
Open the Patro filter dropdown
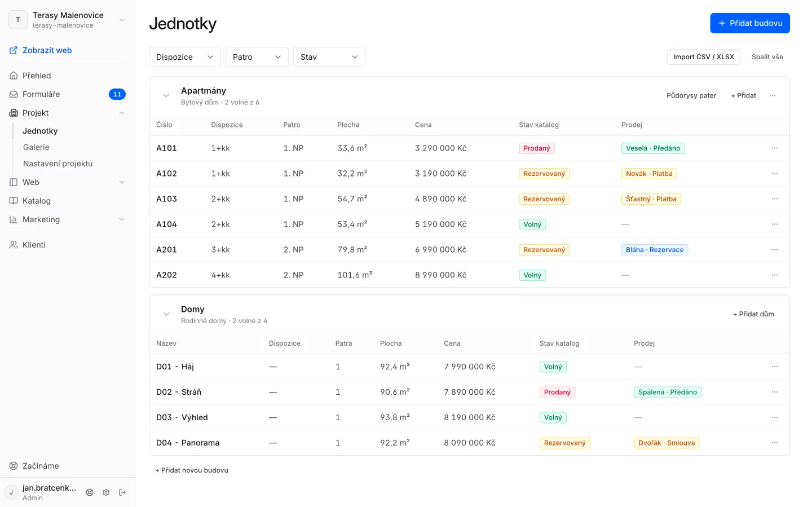click(x=257, y=57)
